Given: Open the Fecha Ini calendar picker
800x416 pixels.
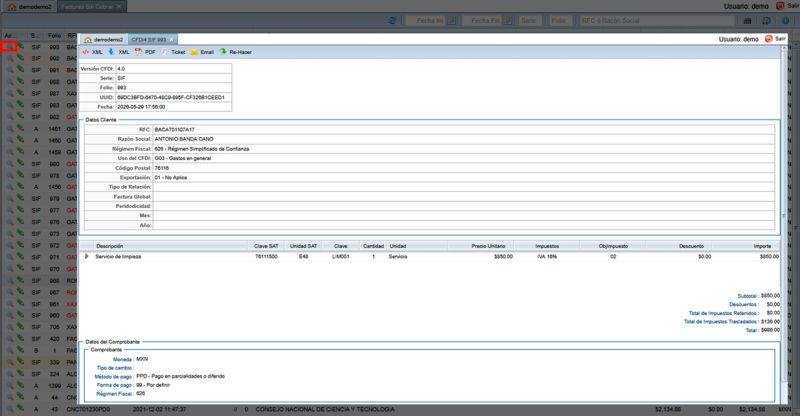Looking at the screenshot, I should [452, 20].
